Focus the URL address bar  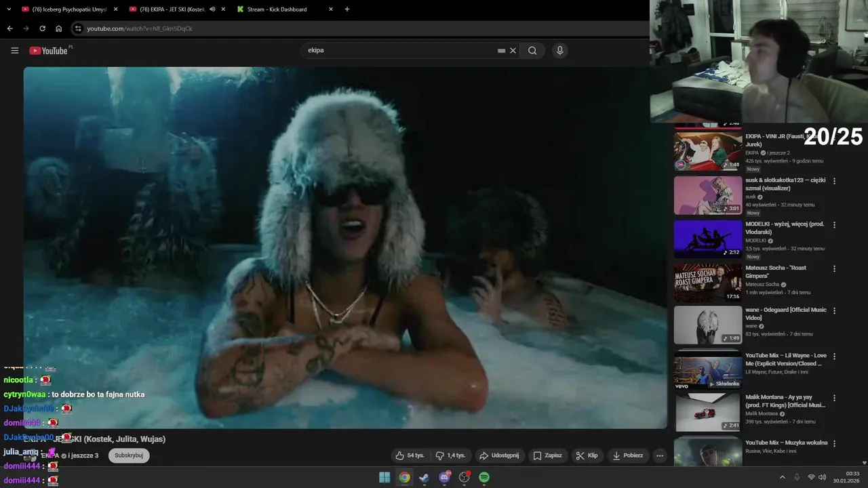point(359,28)
